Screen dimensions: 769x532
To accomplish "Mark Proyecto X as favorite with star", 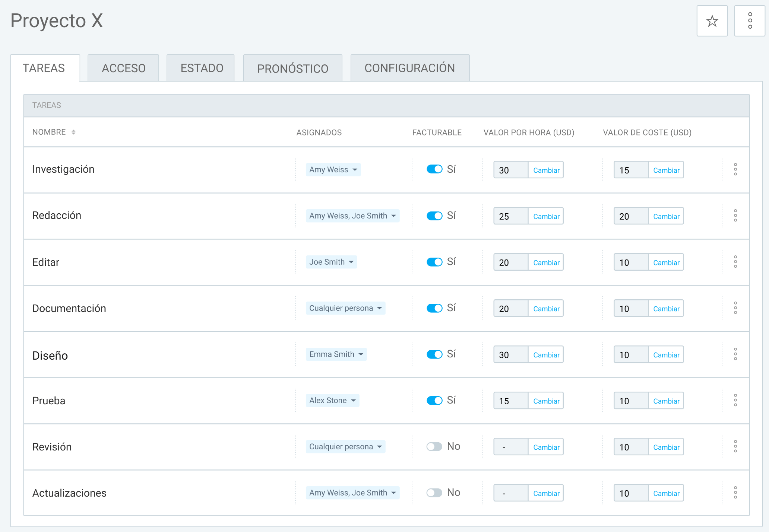I will coord(712,21).
